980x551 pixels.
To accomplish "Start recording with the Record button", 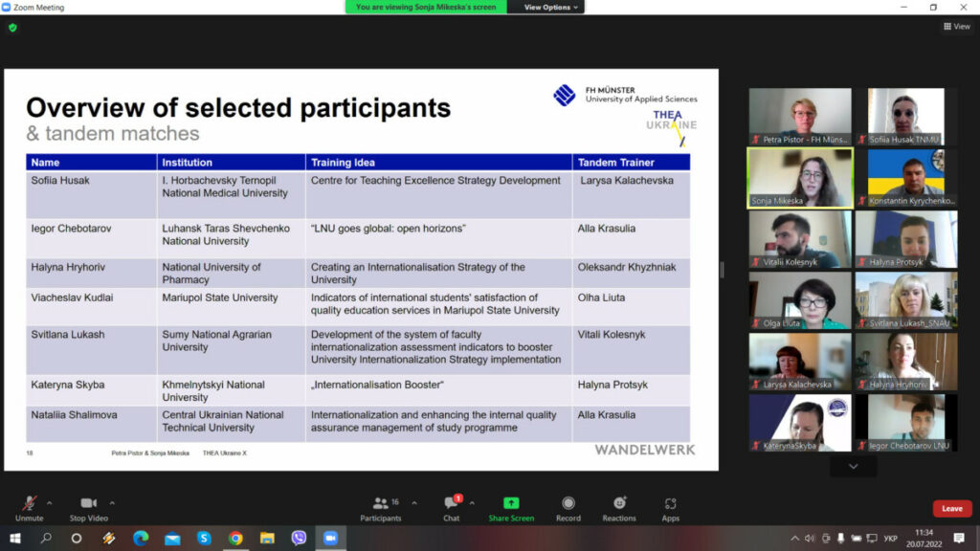I will (x=568, y=505).
